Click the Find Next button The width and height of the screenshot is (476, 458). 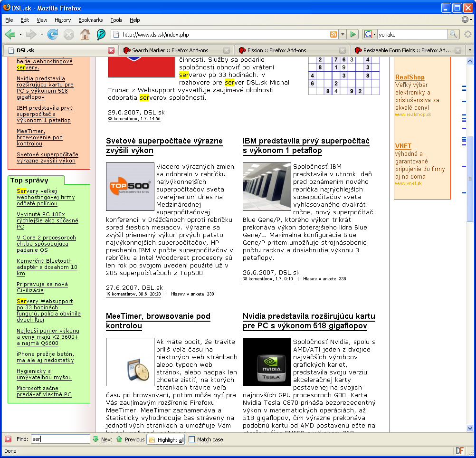pyautogui.click(x=103, y=439)
